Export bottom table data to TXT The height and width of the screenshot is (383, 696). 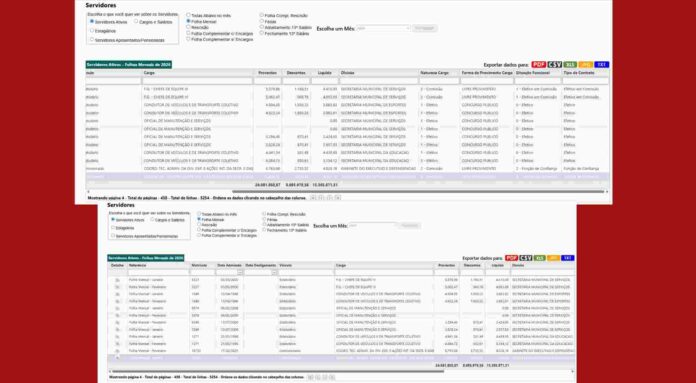[567, 258]
